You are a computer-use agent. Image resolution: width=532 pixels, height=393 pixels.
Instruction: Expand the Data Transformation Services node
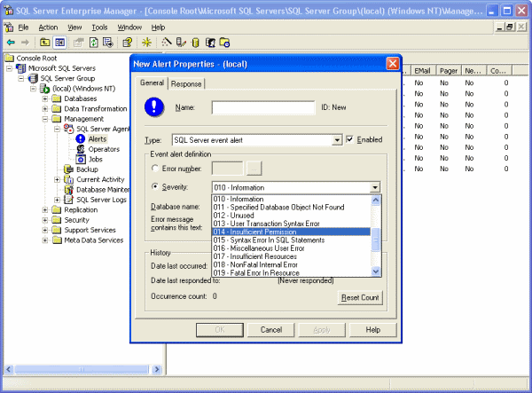45,109
